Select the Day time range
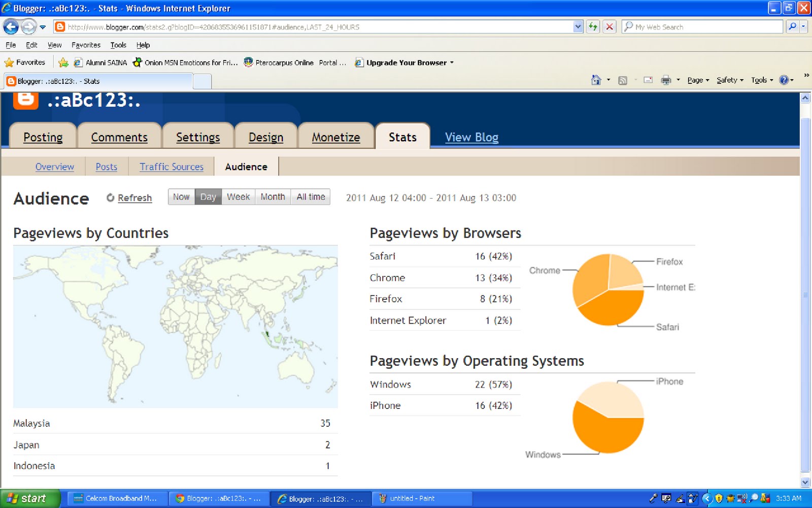812x508 pixels. 208,197
